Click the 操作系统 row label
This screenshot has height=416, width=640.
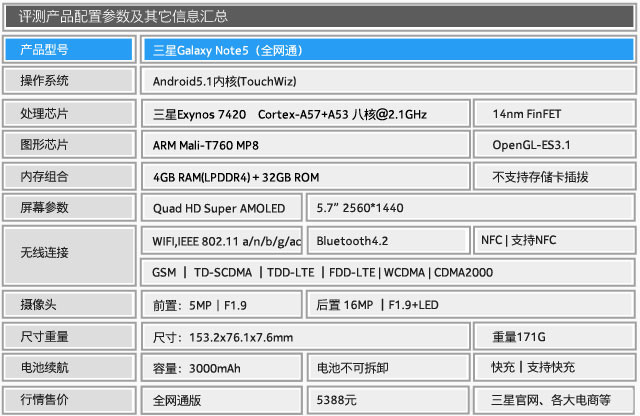click(x=68, y=81)
